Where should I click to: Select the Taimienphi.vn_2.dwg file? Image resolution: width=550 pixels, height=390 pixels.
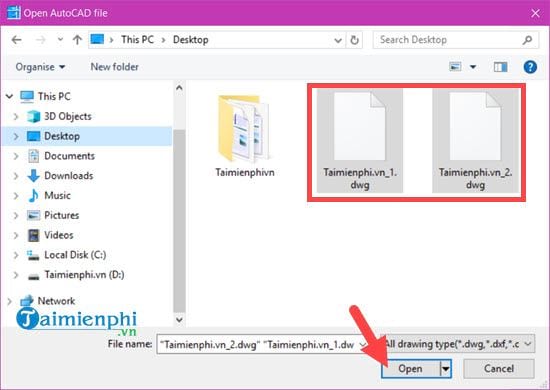(476, 140)
